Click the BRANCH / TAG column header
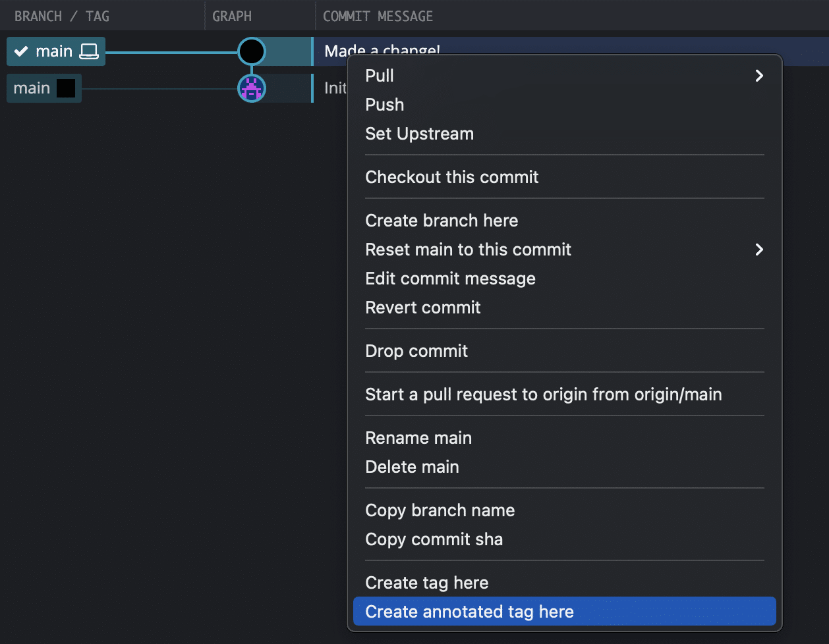Screen dimensions: 829x644 (x=61, y=16)
